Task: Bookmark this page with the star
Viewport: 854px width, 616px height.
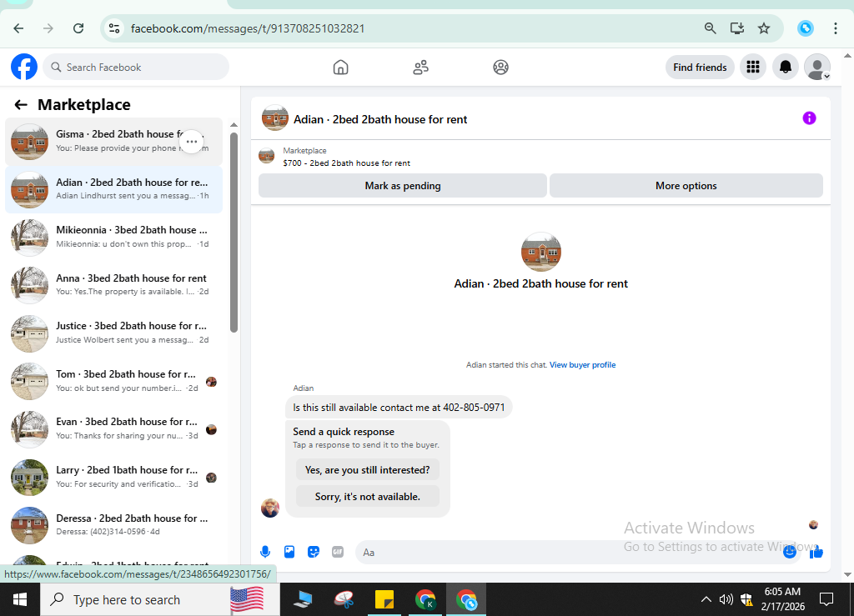Action: pos(764,28)
